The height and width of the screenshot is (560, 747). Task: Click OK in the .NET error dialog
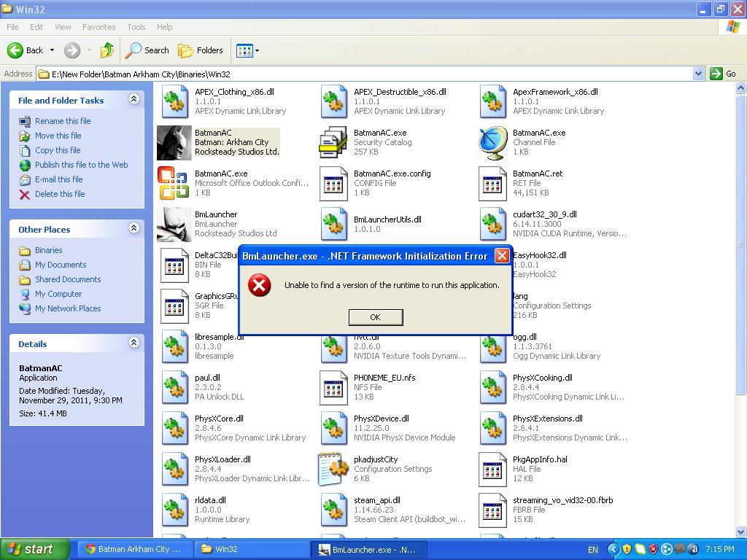tap(376, 317)
